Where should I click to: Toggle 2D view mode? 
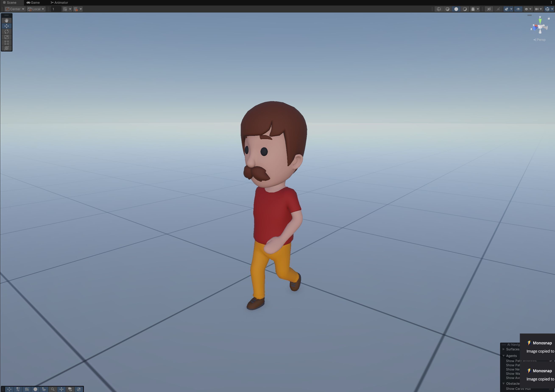point(489,9)
